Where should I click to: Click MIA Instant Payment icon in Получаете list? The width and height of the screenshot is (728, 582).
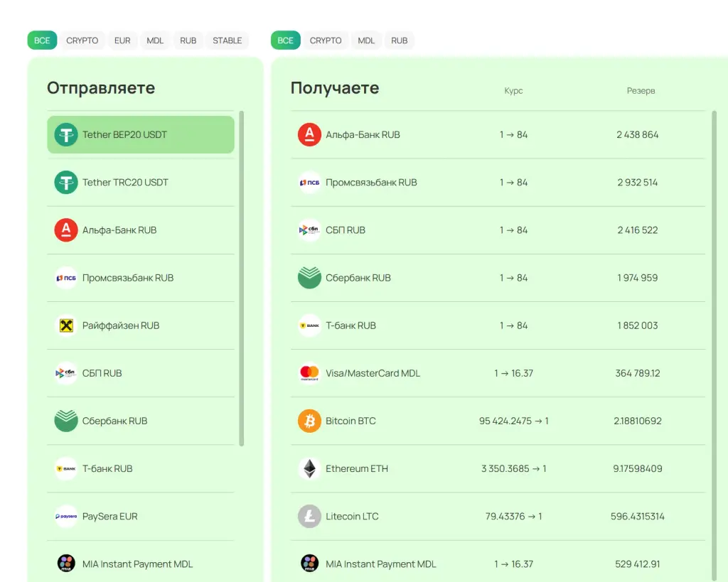309,564
